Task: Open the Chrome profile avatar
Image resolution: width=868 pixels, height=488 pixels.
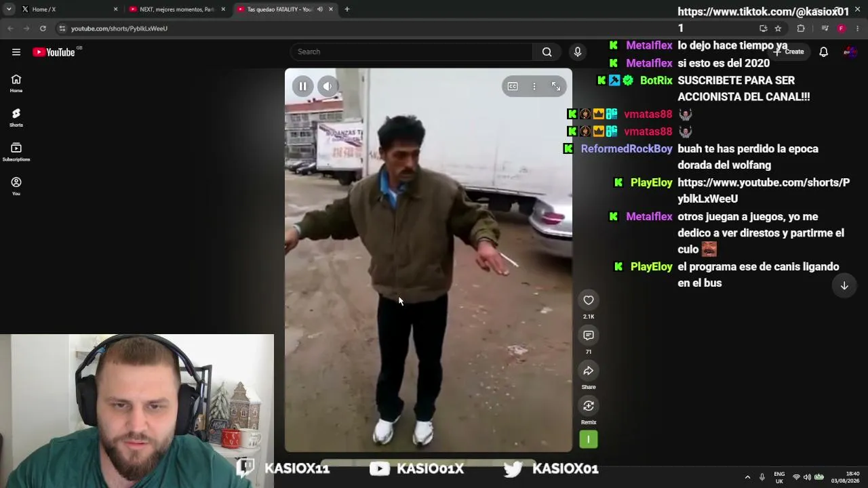Action: tap(842, 28)
